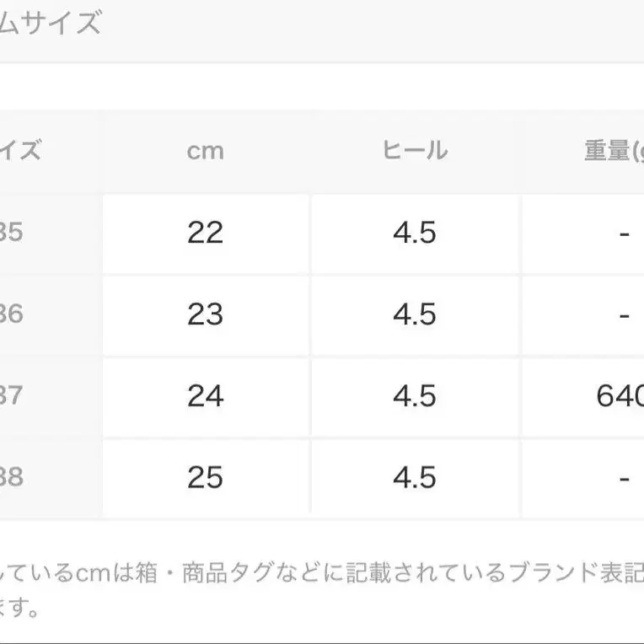Image resolution: width=644 pixels, height=644 pixels.
Task: Click heel value 4.5 in the 22 cm row
Action: tap(415, 233)
